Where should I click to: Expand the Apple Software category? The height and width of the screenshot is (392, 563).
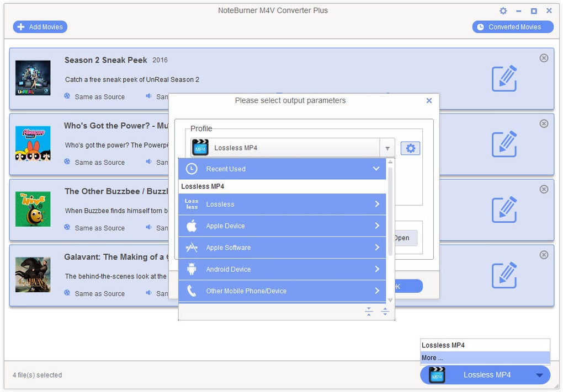tap(282, 248)
